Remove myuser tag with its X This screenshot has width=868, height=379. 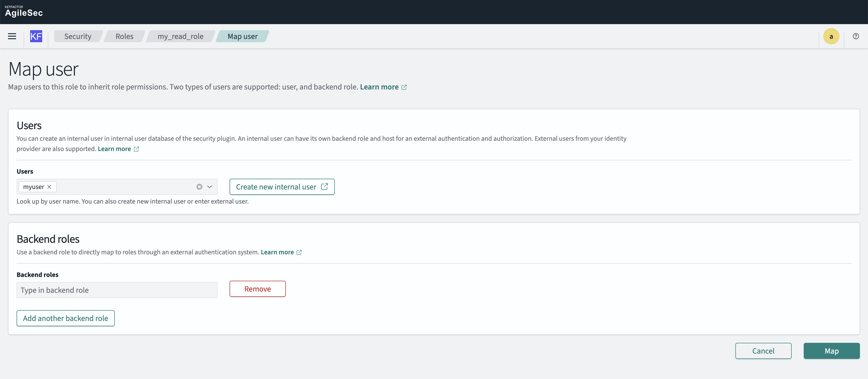[x=49, y=187]
